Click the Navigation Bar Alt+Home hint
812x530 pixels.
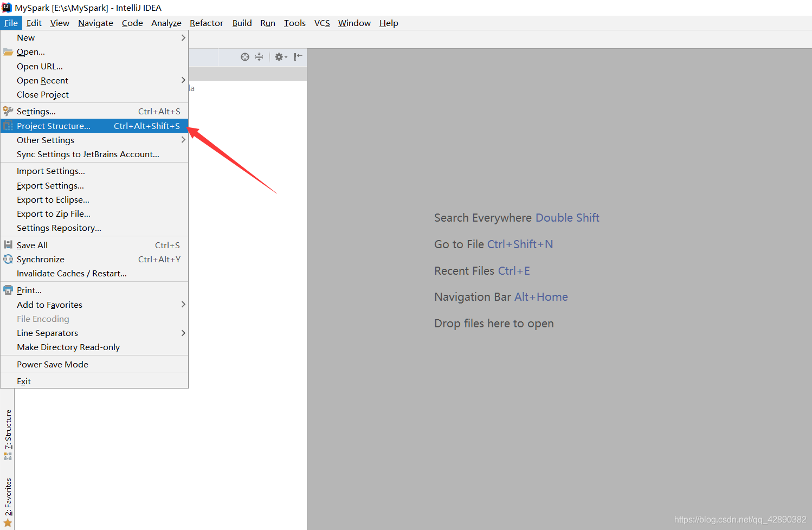tap(501, 297)
